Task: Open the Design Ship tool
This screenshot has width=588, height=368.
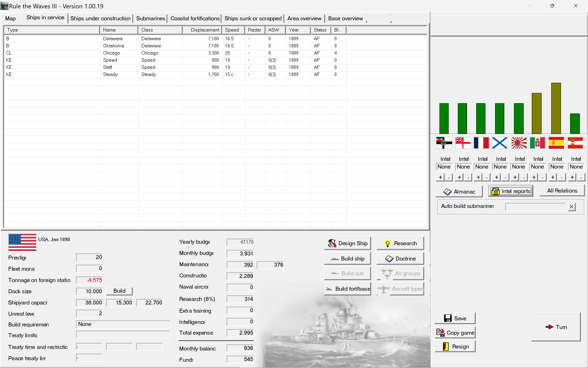Action: coord(347,243)
